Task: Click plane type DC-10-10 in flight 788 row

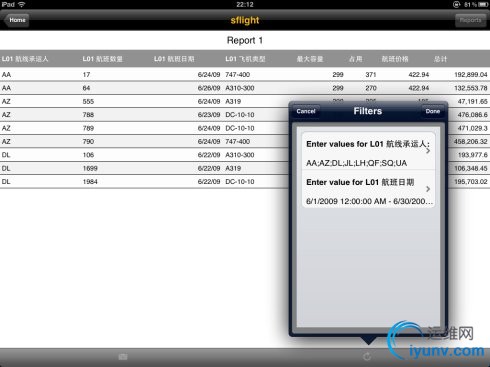Action: coord(240,115)
